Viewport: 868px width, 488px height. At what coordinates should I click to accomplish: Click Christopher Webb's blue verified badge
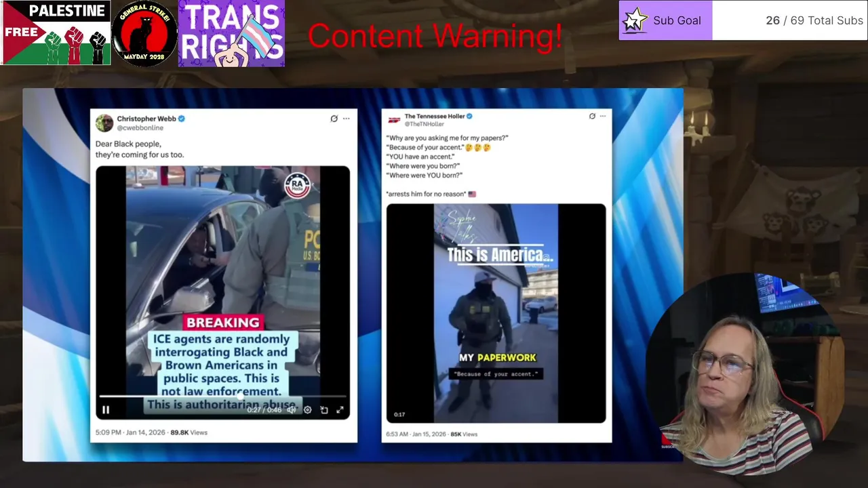click(182, 119)
